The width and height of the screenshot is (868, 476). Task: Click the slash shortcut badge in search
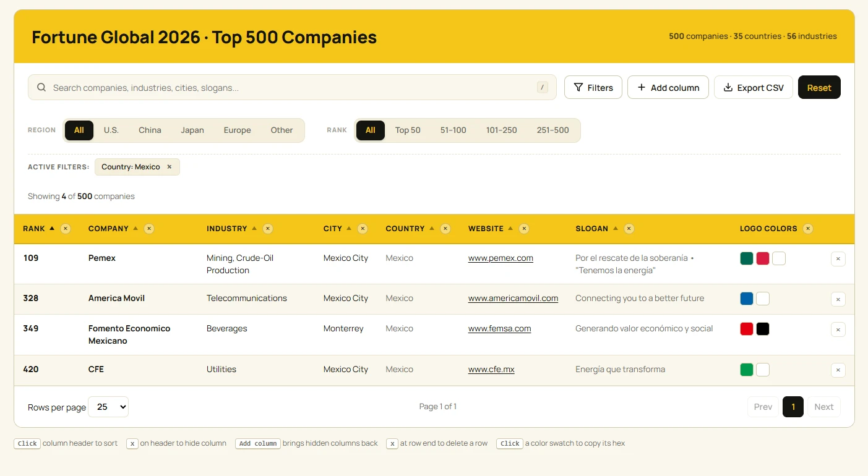543,88
